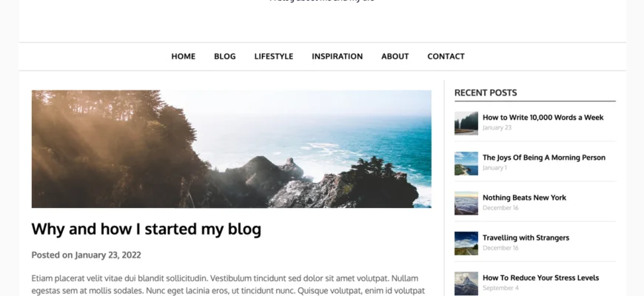Open the ABOUT page
This screenshot has width=644, height=296.
coord(395,56)
